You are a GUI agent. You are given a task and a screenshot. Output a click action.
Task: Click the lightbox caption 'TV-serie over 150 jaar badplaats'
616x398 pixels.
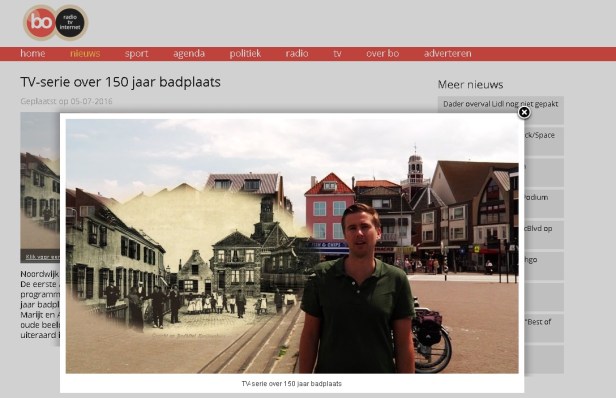click(x=292, y=383)
